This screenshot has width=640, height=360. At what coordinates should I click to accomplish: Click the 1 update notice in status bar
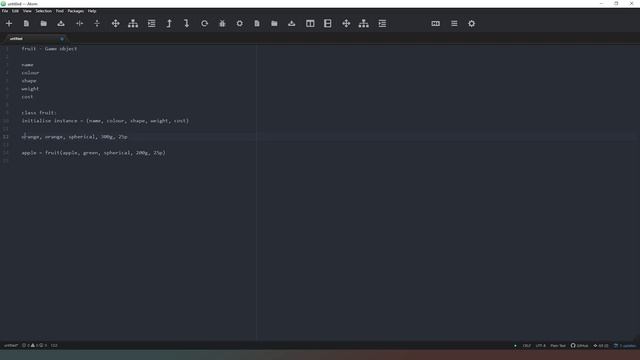tap(625, 346)
